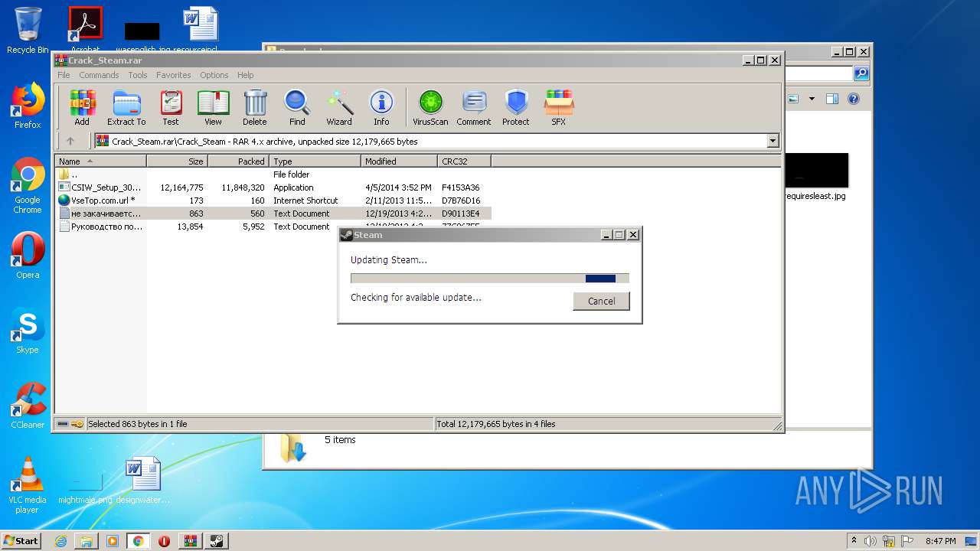
Task: Open Internet Explorer from taskbar
Action: pyautogui.click(x=60, y=541)
